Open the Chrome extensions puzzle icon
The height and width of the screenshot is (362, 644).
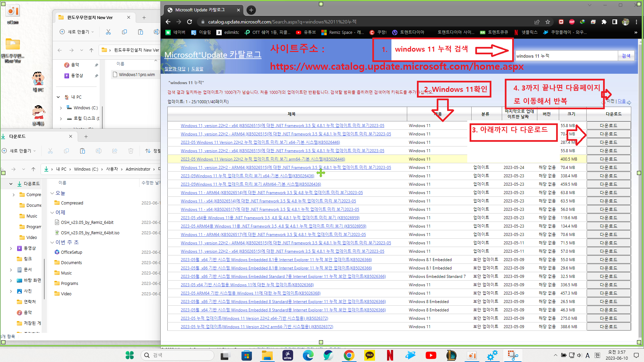(x=604, y=22)
